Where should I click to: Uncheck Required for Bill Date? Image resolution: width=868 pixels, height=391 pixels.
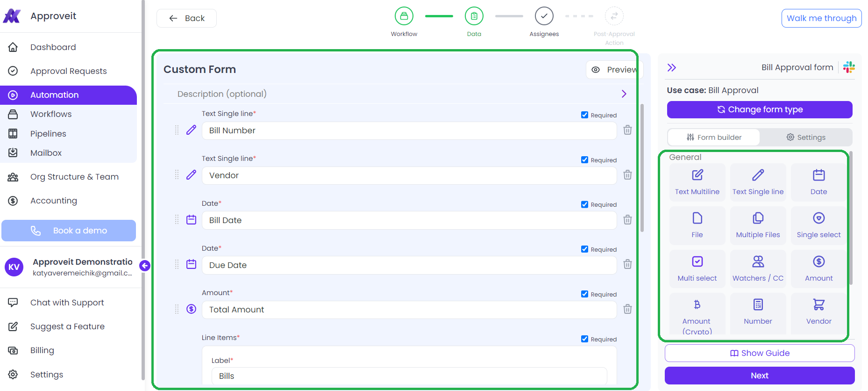click(x=584, y=204)
